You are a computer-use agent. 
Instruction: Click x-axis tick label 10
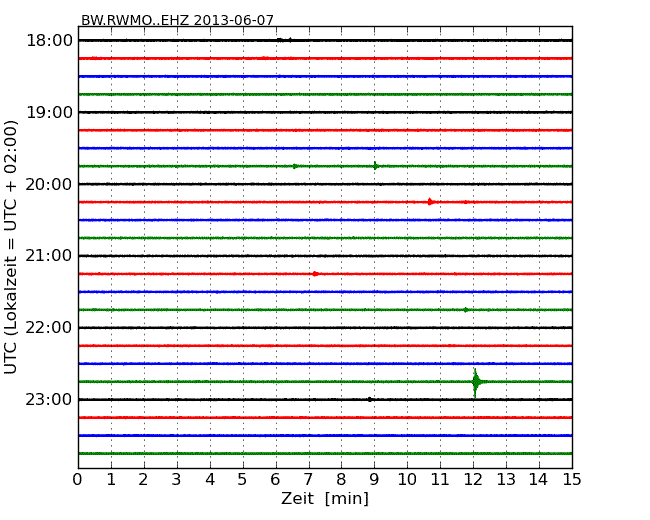407,480
